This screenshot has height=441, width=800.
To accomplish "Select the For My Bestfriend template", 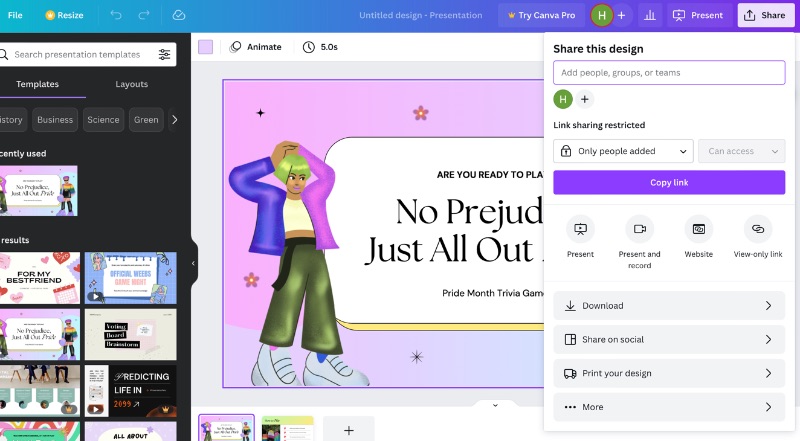I will [40, 278].
